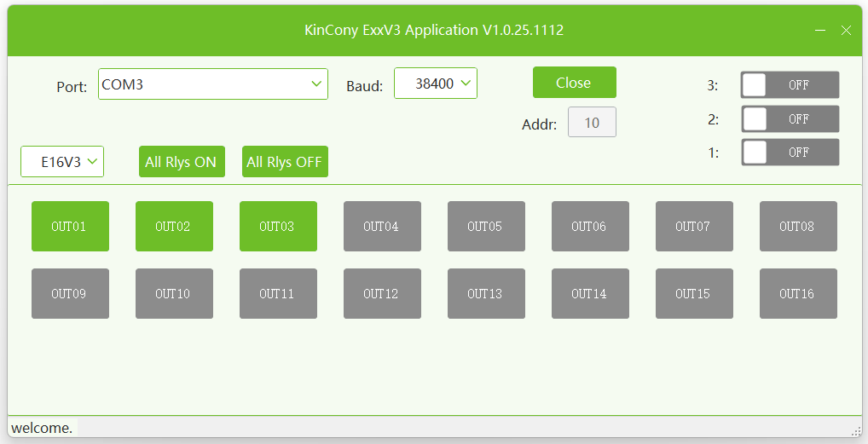Flip switch 2 from OFF
Image resolution: width=868 pixels, height=444 pixels.
pyautogui.click(x=790, y=119)
